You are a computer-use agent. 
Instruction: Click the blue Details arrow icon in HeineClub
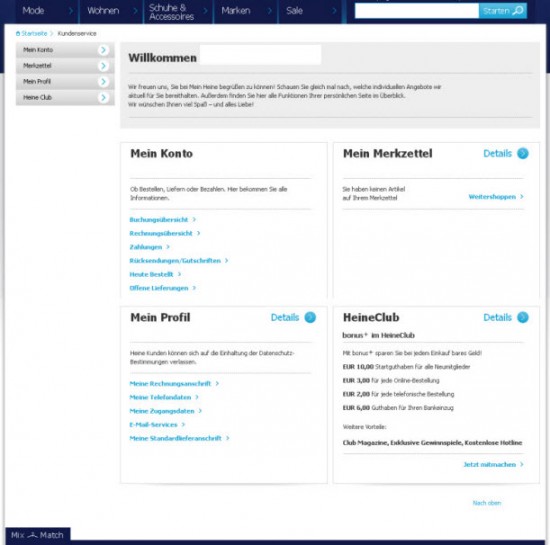523,317
